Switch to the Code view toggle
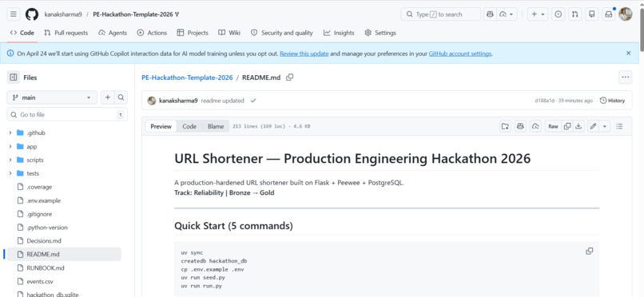This screenshot has height=297, width=644. coord(189,126)
